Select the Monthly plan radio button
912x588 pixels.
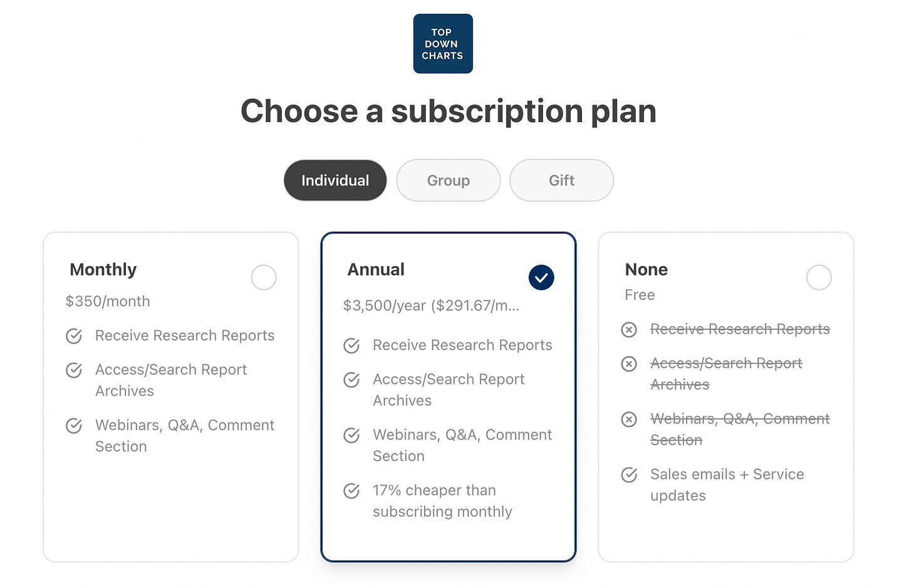pyautogui.click(x=264, y=277)
